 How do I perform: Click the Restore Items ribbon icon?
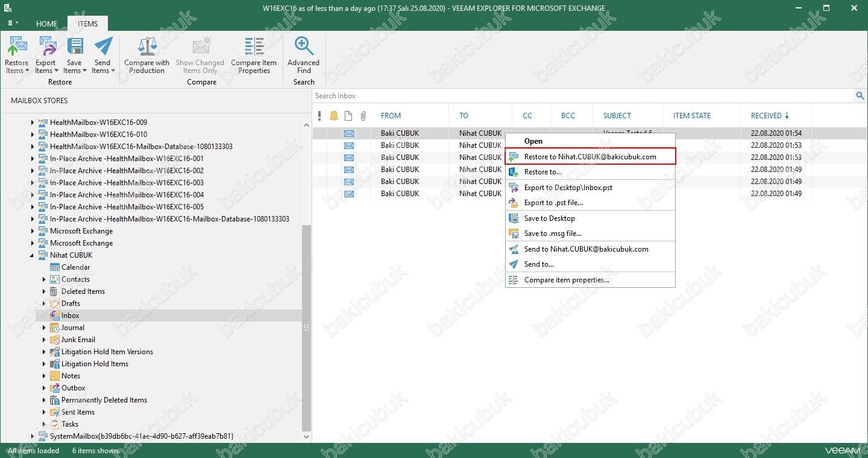tap(17, 46)
